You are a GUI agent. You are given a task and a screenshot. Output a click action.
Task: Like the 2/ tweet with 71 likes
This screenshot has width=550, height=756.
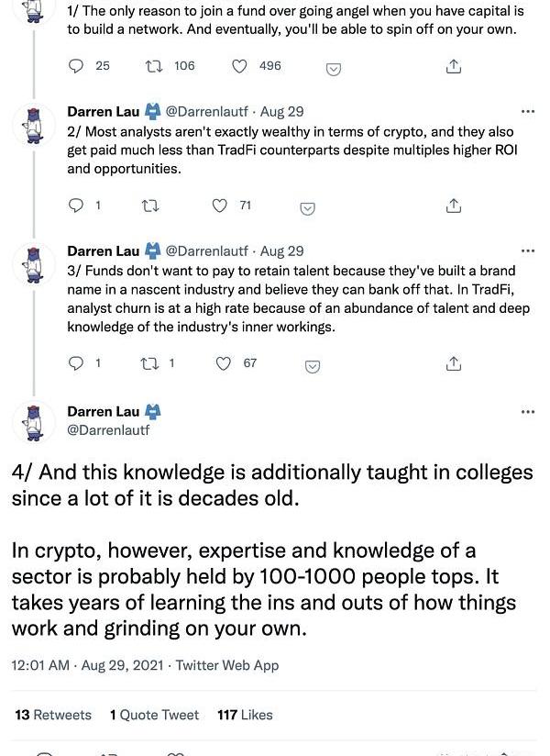point(220,206)
